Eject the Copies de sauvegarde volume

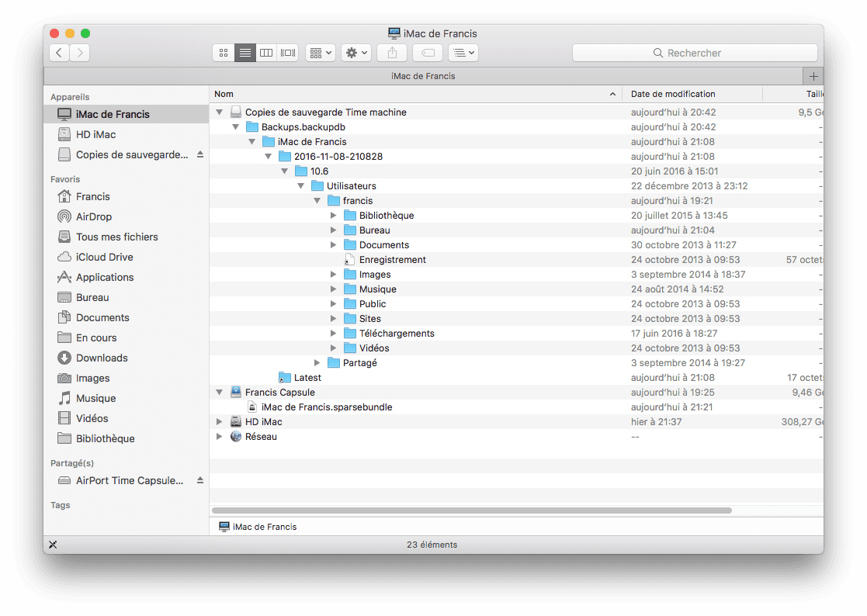(200, 154)
